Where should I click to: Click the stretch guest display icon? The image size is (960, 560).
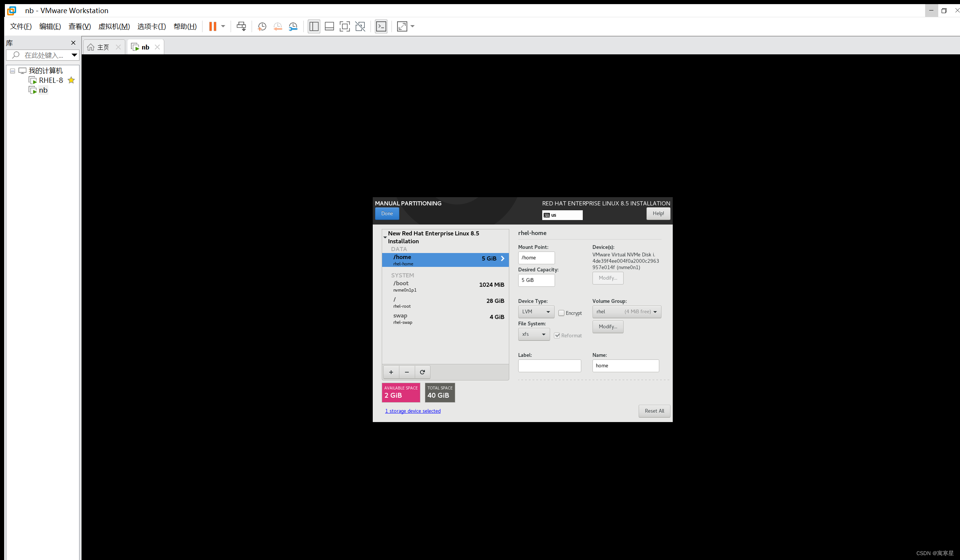pos(402,26)
